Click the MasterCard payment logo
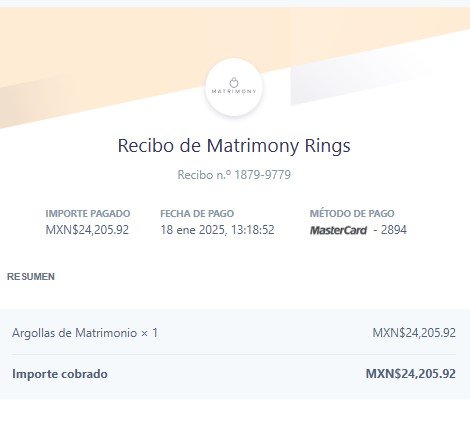This screenshot has height=427, width=470. pos(338,230)
